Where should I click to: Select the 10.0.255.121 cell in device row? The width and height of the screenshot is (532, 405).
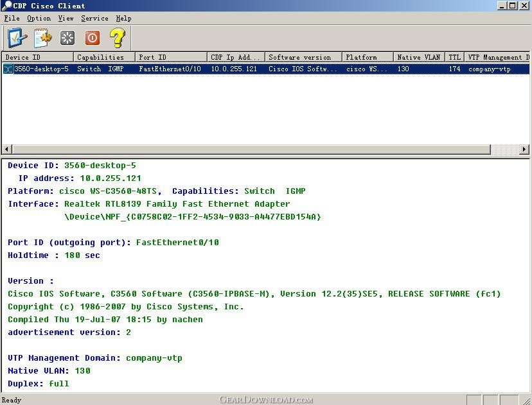click(x=234, y=69)
